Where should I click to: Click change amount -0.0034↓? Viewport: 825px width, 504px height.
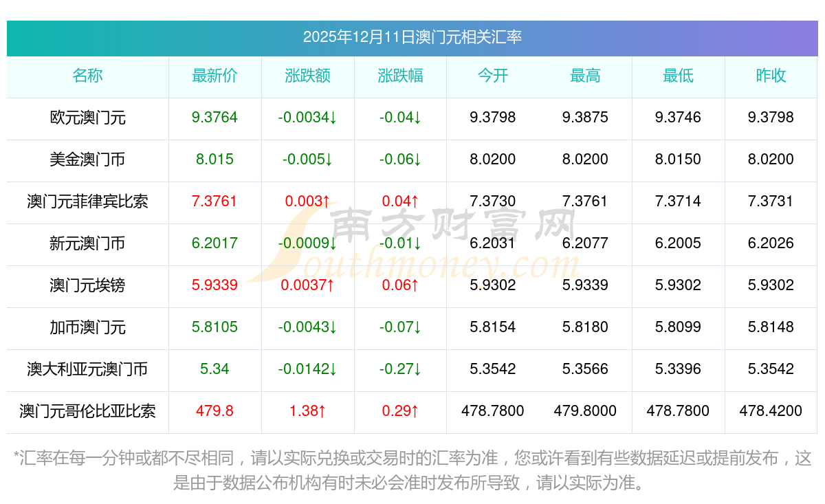point(307,118)
